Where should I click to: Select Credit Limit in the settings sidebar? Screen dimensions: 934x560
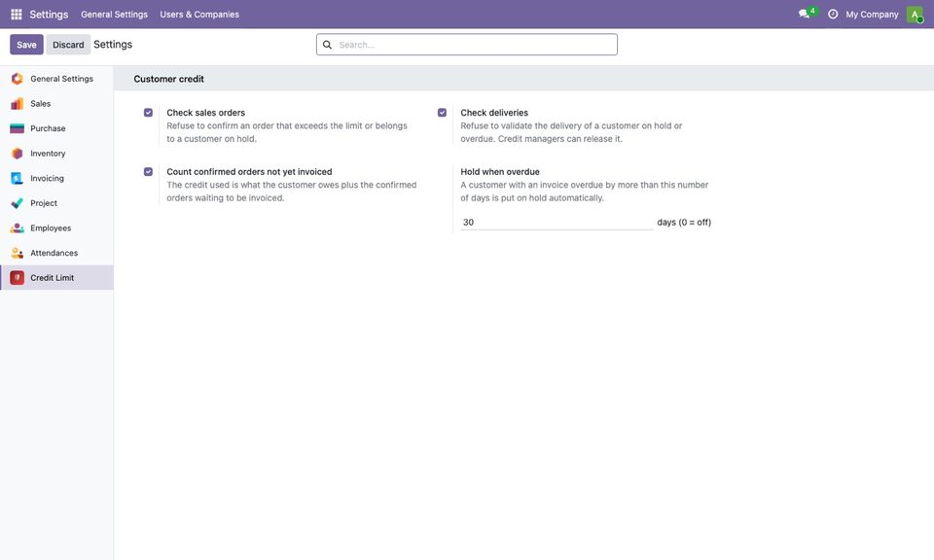[x=56, y=278]
